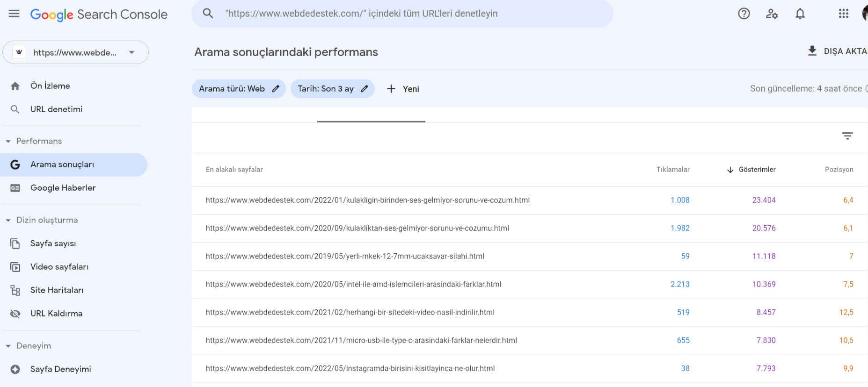Screen dimensions: 868x387
Task: Open the yerli-mkek-12-7mm-ucaksavar URL row
Action: point(345,256)
